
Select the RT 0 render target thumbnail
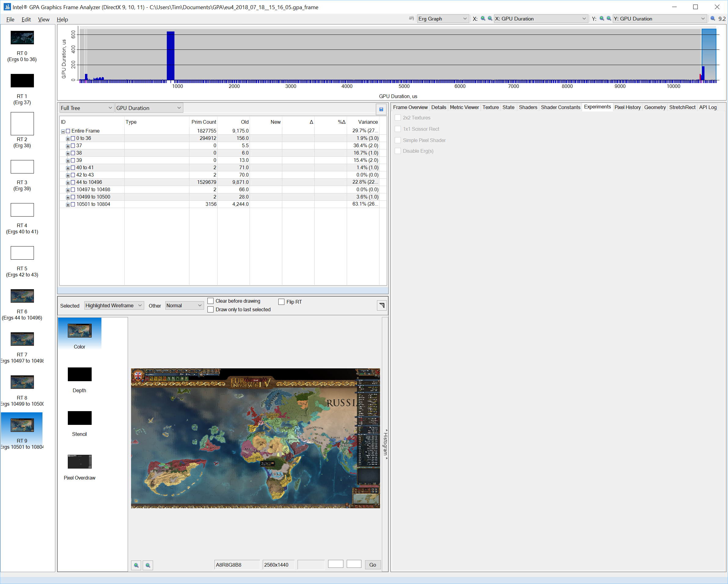tap(22, 38)
